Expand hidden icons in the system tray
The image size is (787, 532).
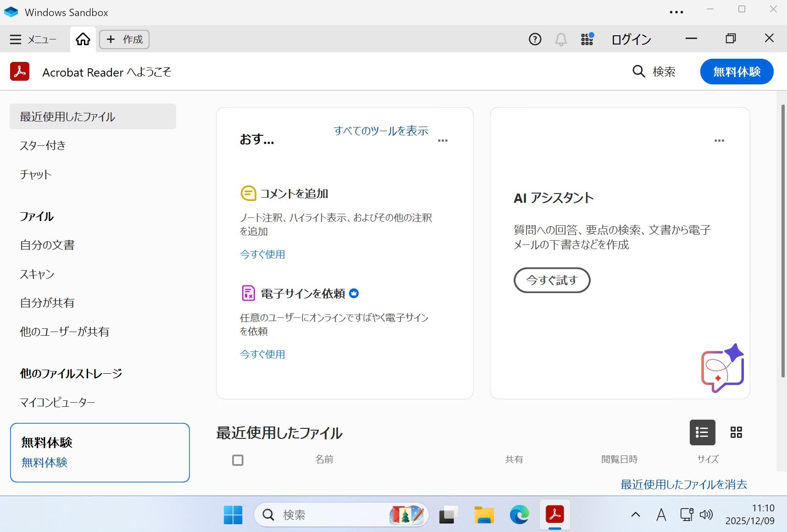click(635, 515)
